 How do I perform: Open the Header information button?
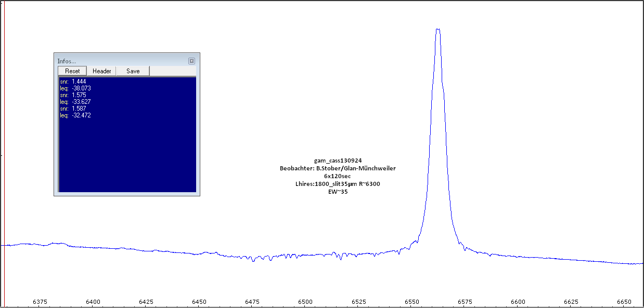pyautogui.click(x=101, y=71)
